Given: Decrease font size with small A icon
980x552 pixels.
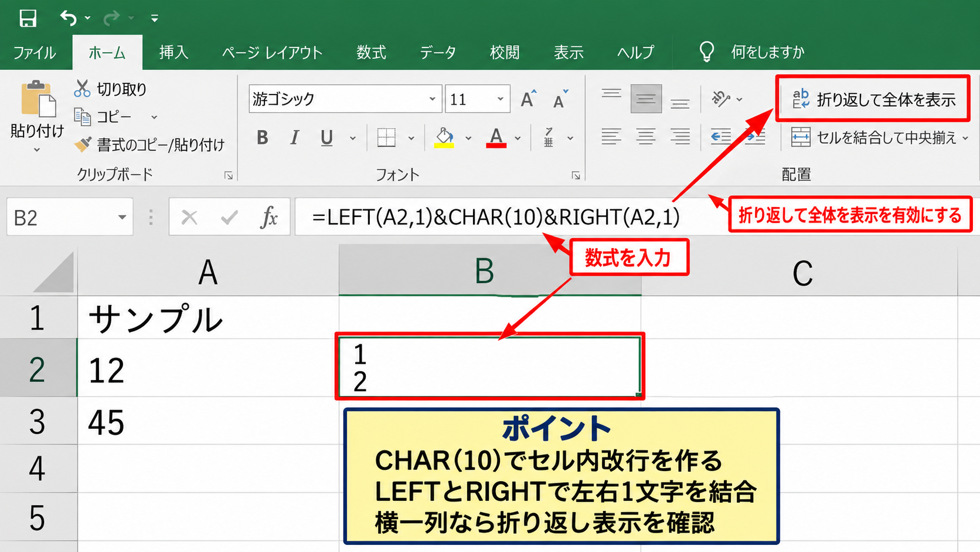Looking at the screenshot, I should click(x=560, y=99).
